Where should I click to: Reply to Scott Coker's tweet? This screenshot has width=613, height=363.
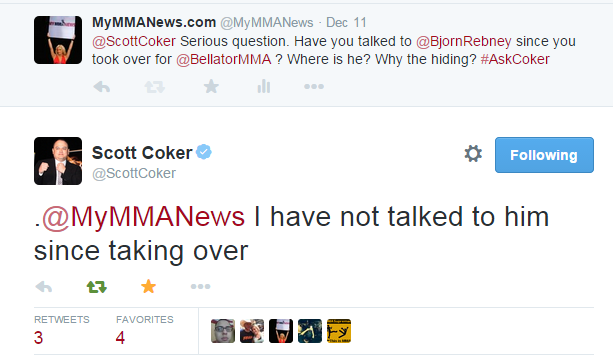pyautogui.click(x=43, y=287)
